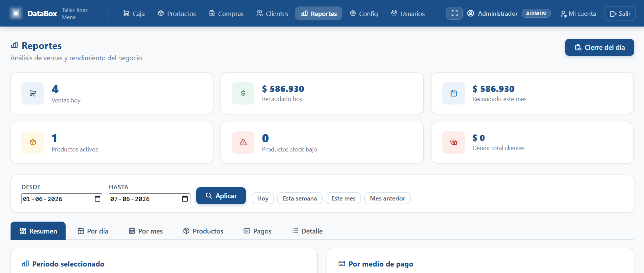
Task: Click the HASTA date field
Action: coord(149,199)
